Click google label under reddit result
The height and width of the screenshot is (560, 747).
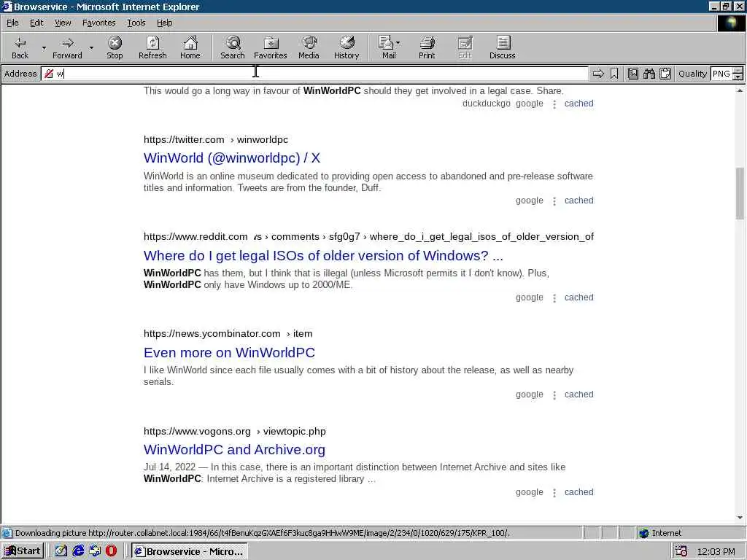pyautogui.click(x=530, y=297)
